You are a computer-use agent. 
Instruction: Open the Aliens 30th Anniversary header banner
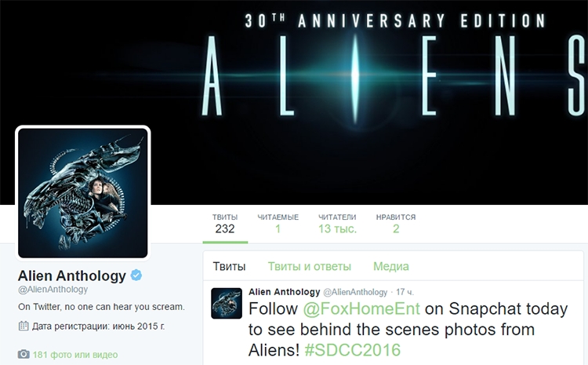click(x=294, y=102)
